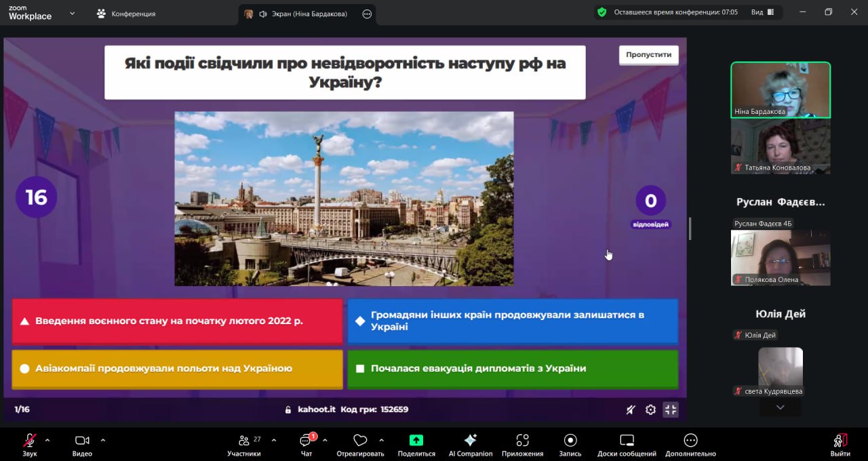This screenshot has height=461, width=868.
Task: Click Ніна Бардакова's video thumbnail
Action: [x=780, y=89]
